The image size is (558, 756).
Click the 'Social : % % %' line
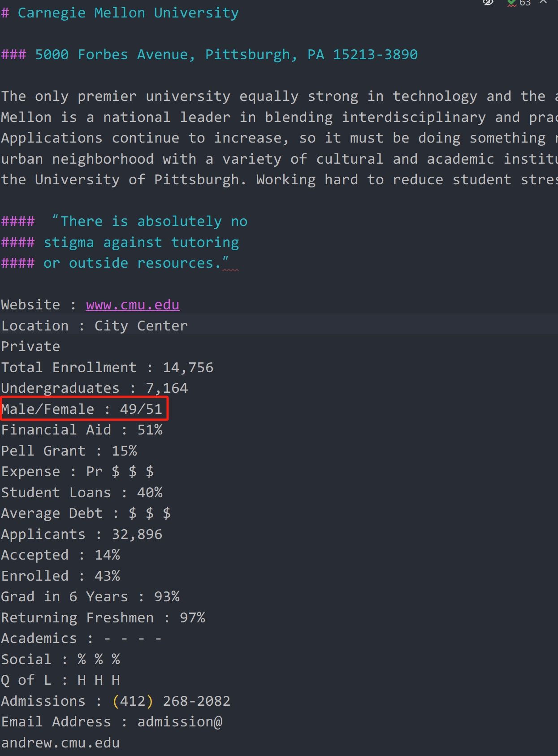pos(61,660)
